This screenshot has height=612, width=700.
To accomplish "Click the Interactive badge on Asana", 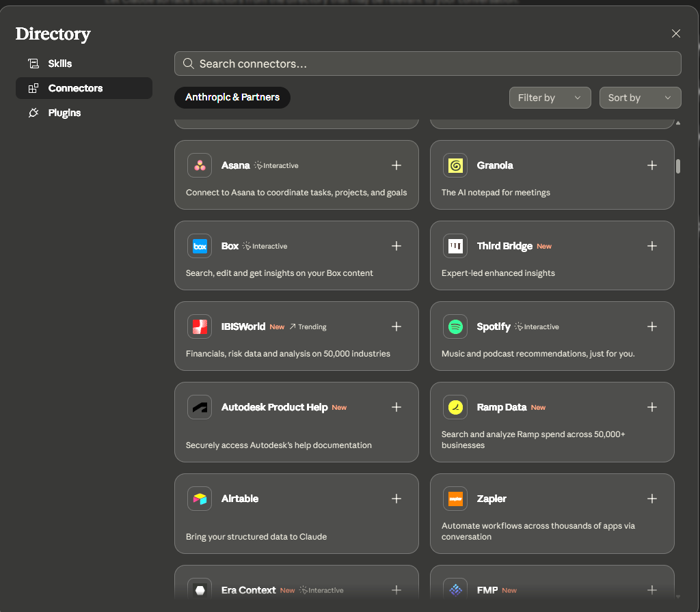I will [x=276, y=165].
